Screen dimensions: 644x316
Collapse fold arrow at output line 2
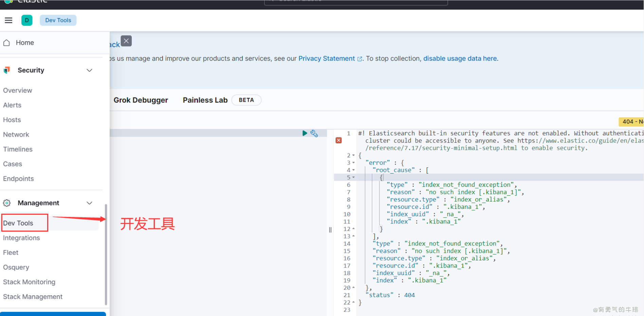click(x=353, y=155)
